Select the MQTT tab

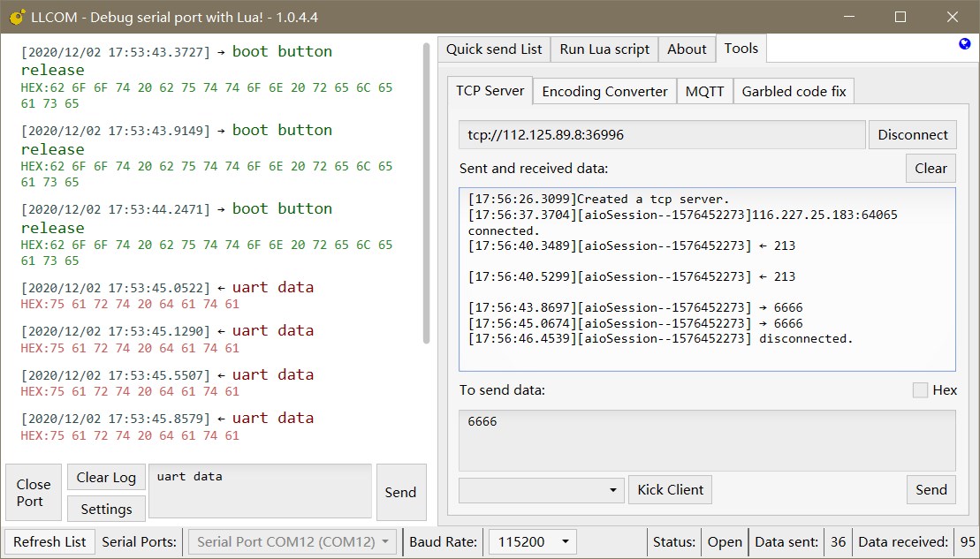pos(704,91)
